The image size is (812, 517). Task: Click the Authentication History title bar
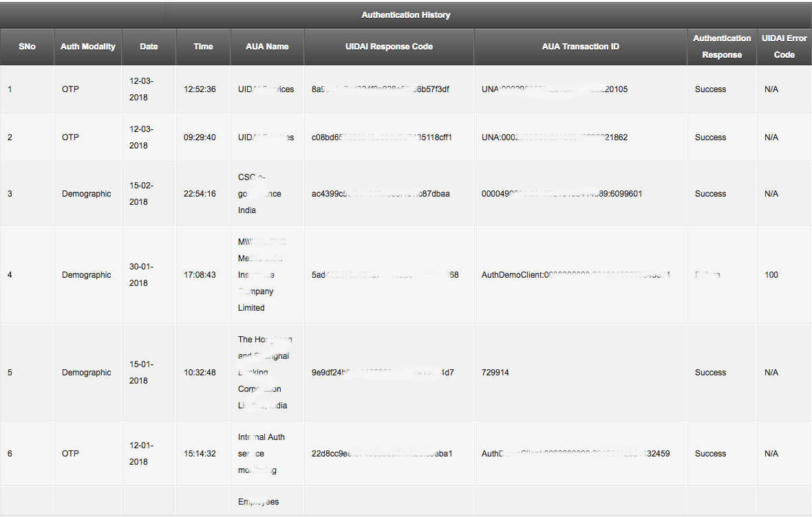405,14
